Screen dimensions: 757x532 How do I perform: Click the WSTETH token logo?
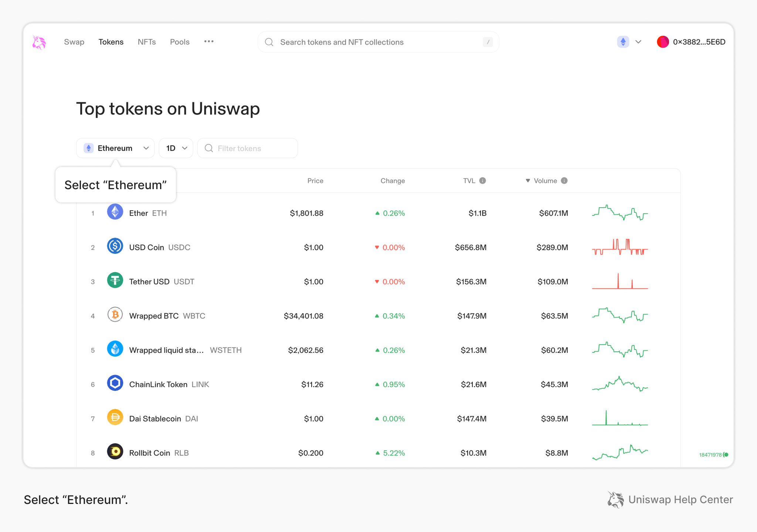pos(115,349)
